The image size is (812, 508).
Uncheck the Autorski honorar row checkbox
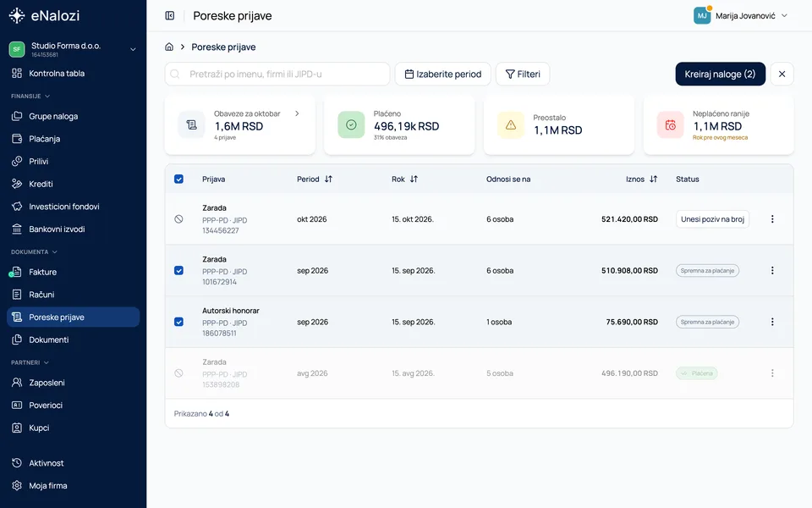[178, 322]
